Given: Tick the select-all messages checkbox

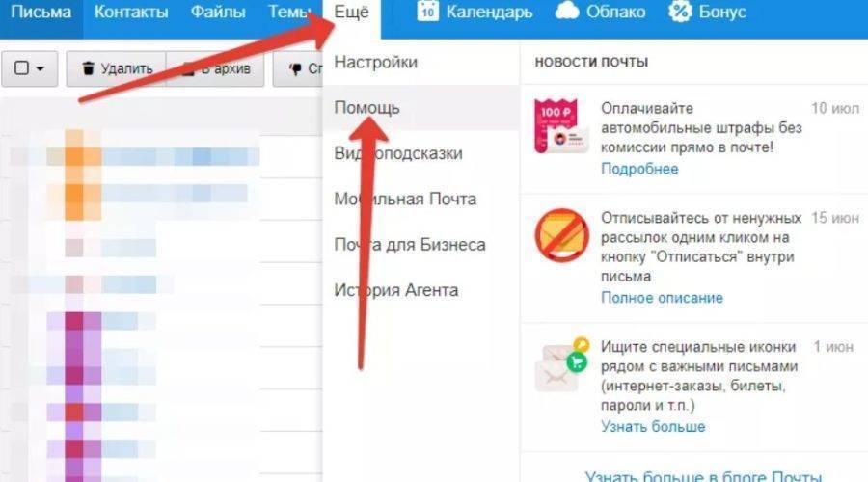Looking at the screenshot, I should point(21,68).
